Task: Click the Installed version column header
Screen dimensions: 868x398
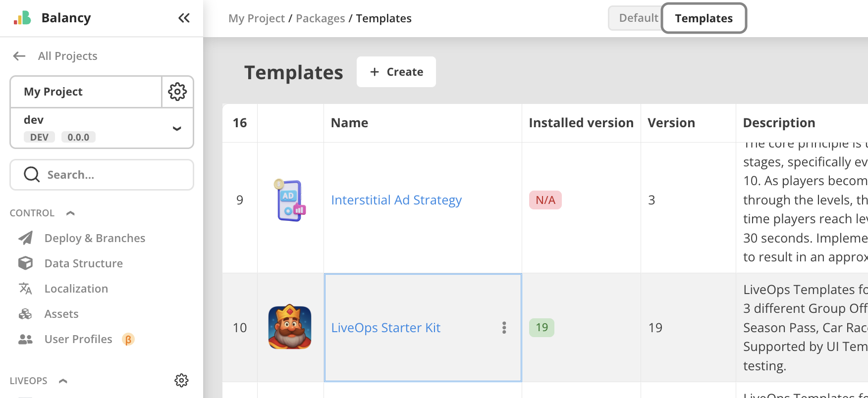Action: click(581, 123)
